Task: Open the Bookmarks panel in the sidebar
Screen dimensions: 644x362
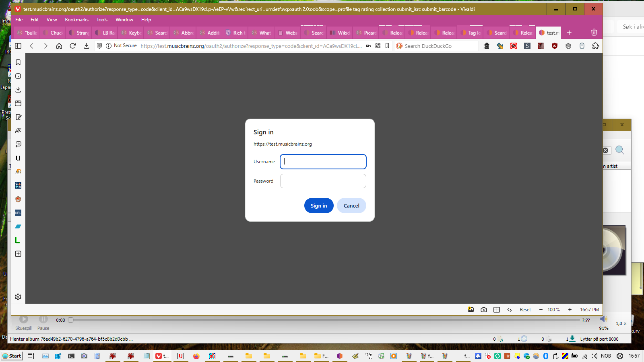Action: click(x=18, y=62)
